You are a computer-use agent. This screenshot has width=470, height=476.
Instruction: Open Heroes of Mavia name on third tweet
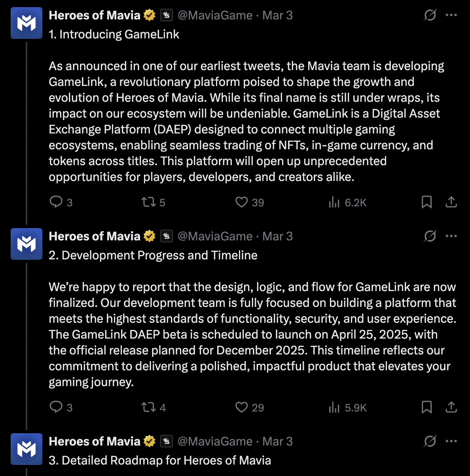point(95,441)
